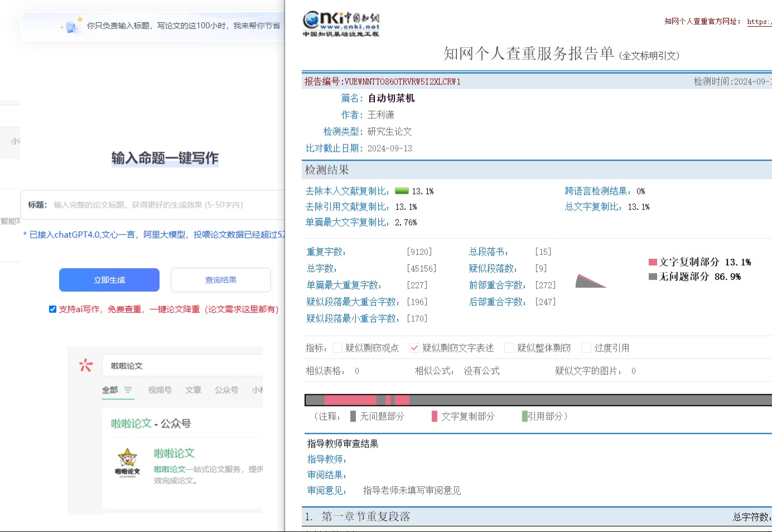
Task: Click the red copied section in similarity bar
Action: [350, 400]
